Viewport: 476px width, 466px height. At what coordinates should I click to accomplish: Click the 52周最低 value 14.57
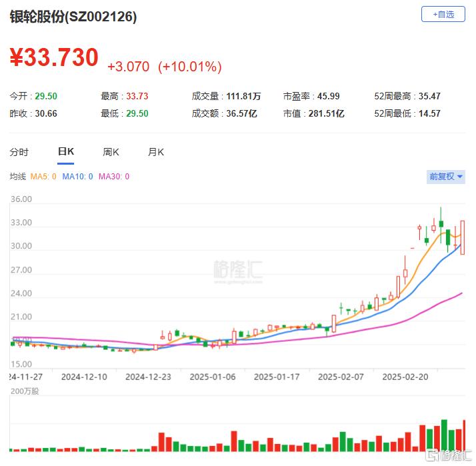pos(429,113)
